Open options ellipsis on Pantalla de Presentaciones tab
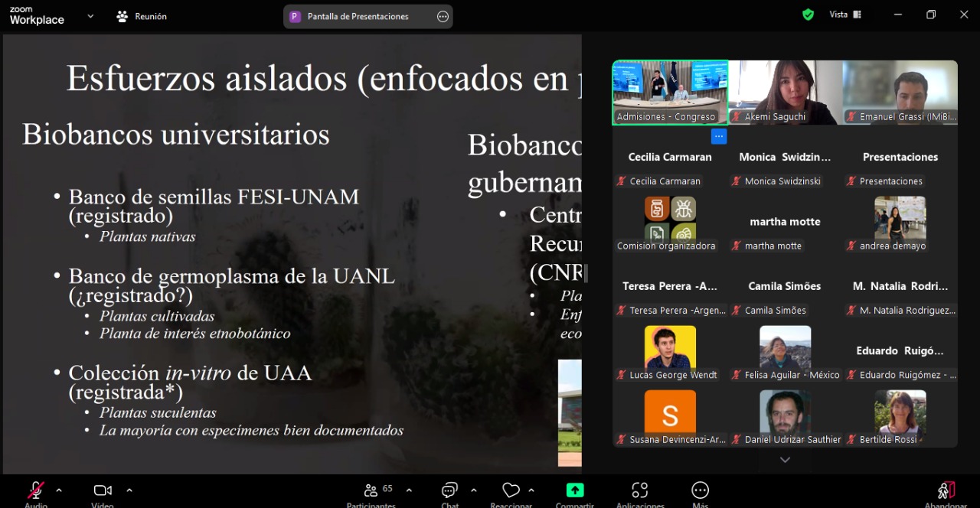 [443, 16]
